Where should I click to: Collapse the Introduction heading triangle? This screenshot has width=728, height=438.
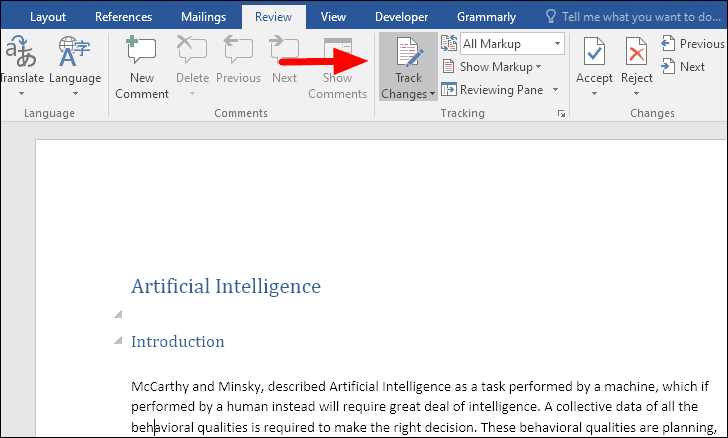click(118, 341)
